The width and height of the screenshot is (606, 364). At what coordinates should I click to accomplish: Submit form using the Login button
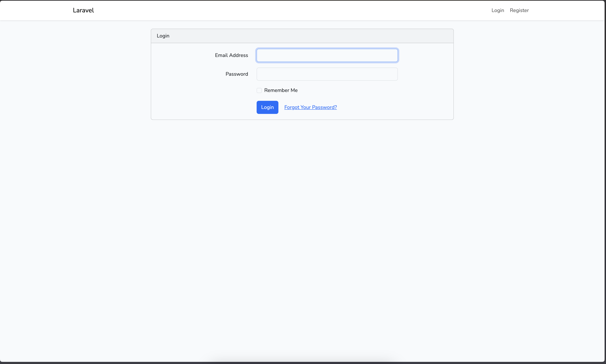point(267,107)
